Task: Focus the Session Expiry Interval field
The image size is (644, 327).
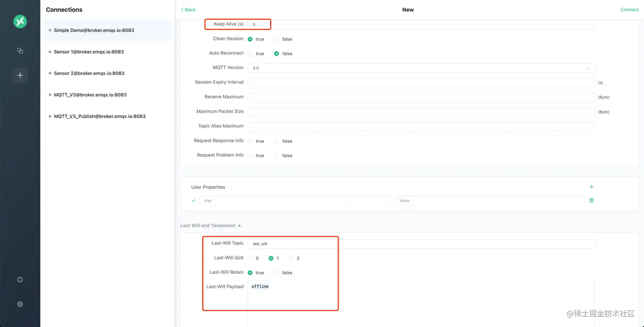Action: [421, 83]
